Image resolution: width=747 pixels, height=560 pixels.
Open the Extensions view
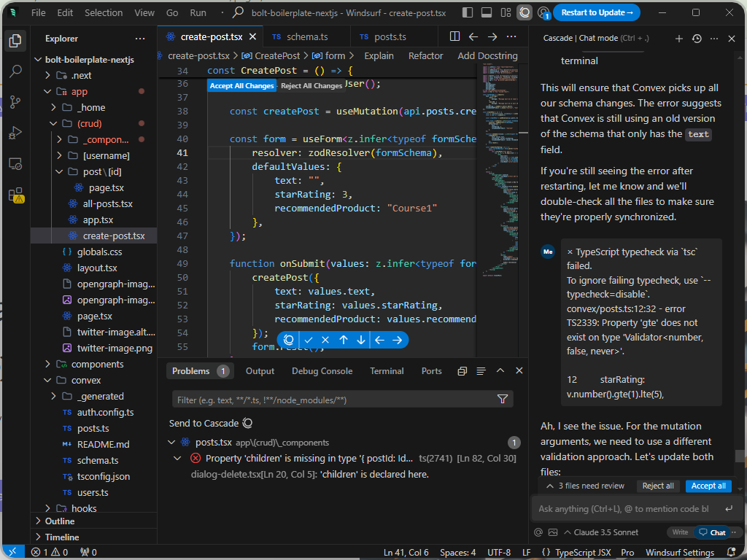click(x=15, y=195)
